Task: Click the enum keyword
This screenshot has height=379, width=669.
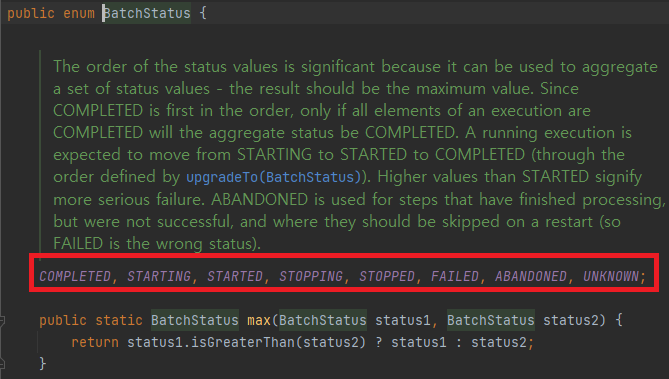Action: [x=79, y=13]
